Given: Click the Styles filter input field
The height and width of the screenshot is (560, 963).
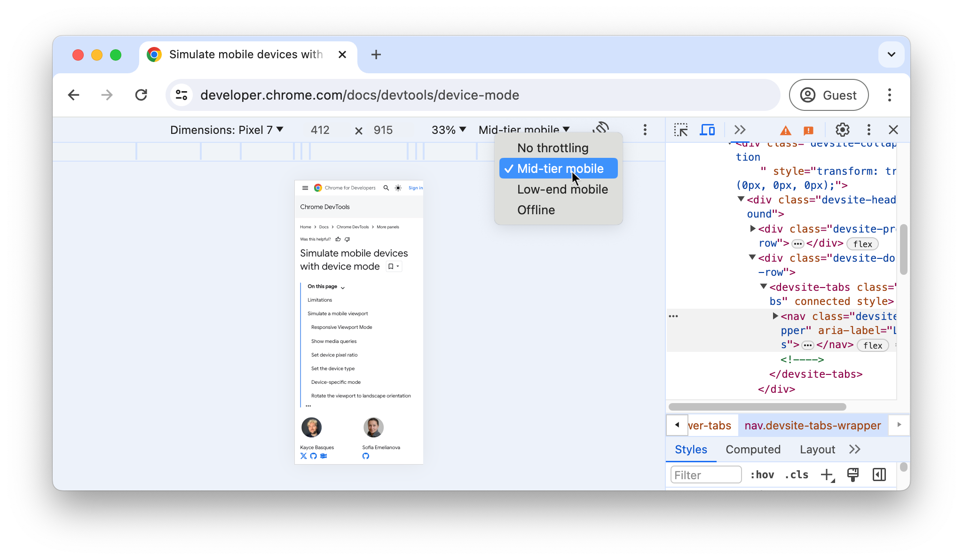Looking at the screenshot, I should pos(706,474).
